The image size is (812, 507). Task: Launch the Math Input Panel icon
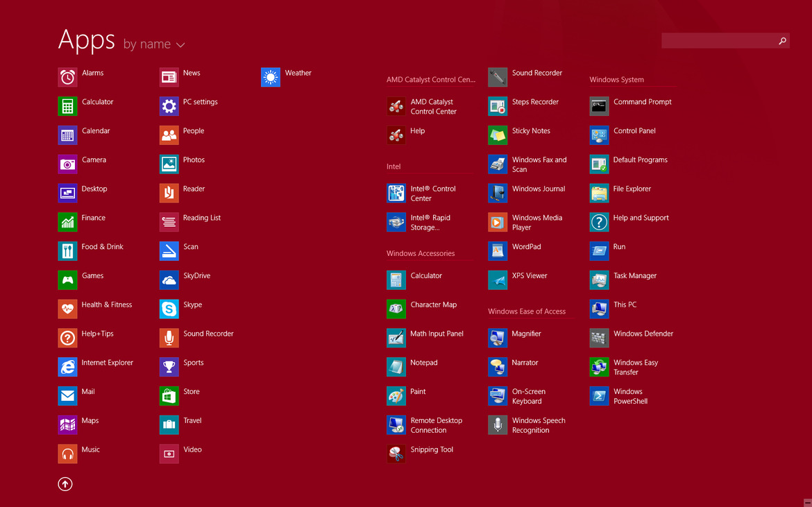pos(396,338)
